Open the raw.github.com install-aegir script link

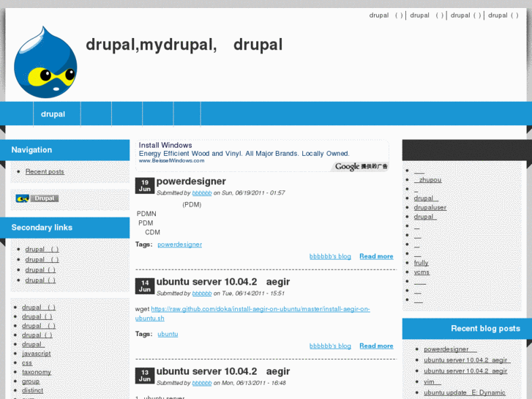pyautogui.click(x=252, y=313)
